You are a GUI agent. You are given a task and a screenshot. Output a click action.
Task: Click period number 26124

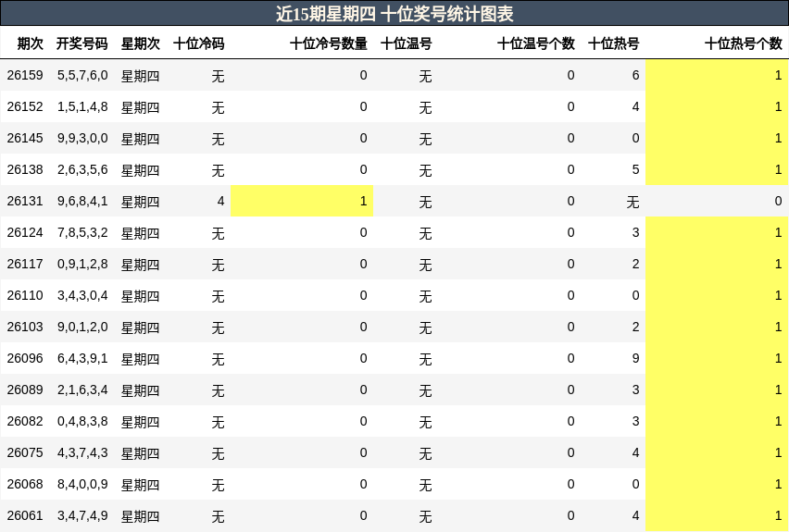pyautogui.click(x=25, y=233)
